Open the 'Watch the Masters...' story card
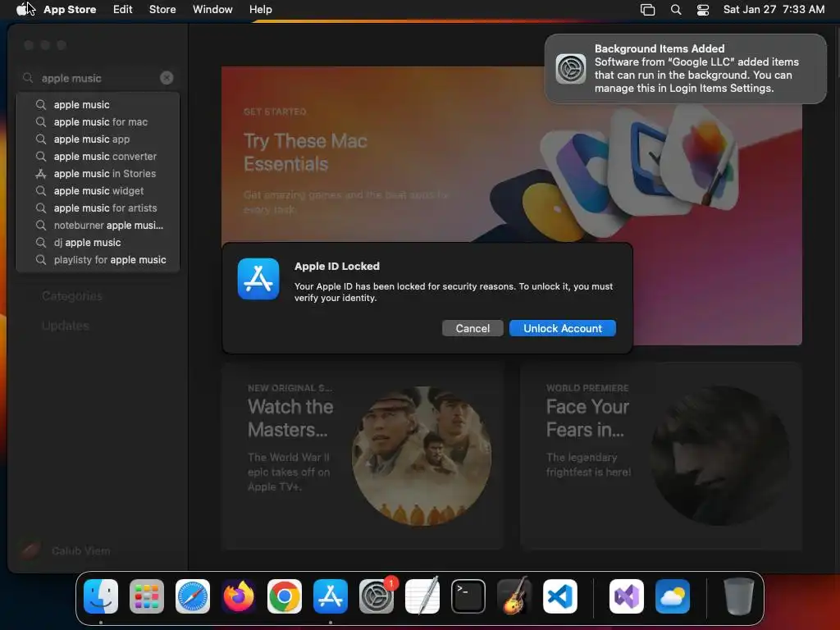The height and width of the screenshot is (630, 840). click(x=363, y=456)
